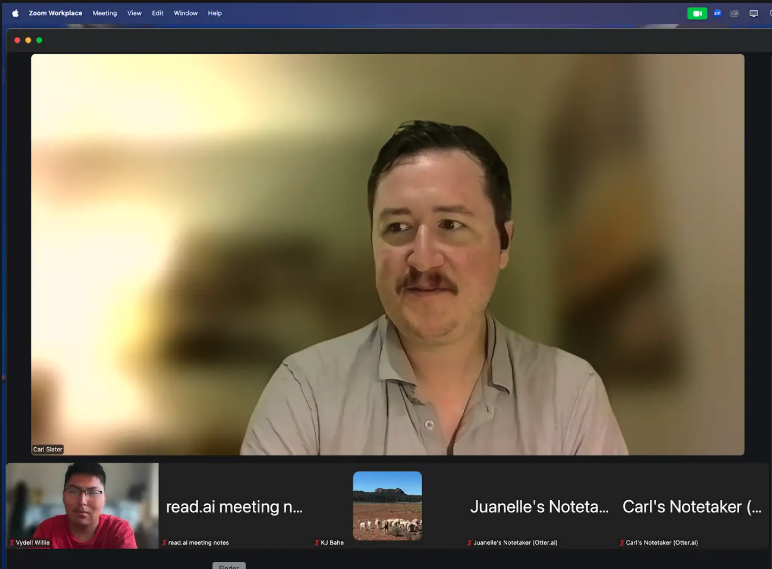Open the Help menu
Screen dimensions: 772x569
click(215, 13)
